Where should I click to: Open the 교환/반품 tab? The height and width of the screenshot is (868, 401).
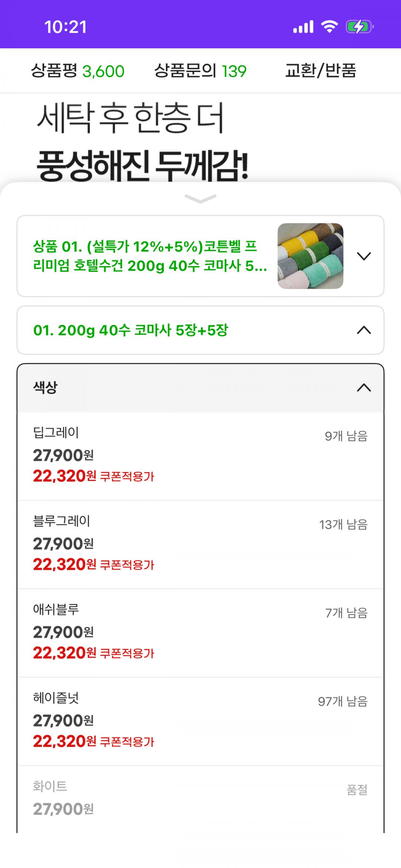pos(320,71)
